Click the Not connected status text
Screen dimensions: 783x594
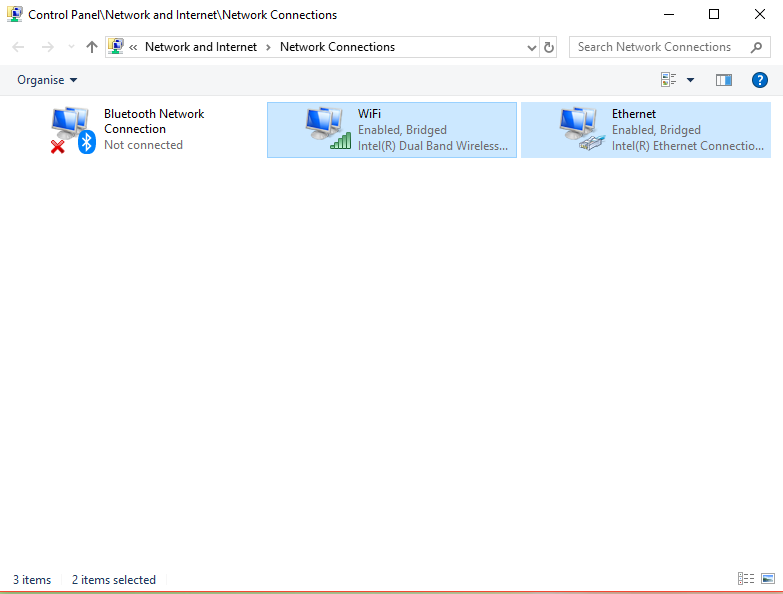pos(143,145)
